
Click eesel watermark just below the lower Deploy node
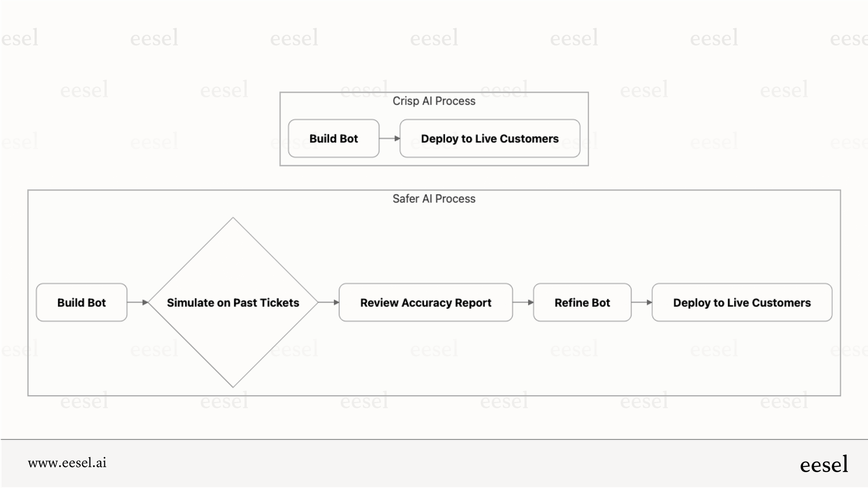coord(714,350)
